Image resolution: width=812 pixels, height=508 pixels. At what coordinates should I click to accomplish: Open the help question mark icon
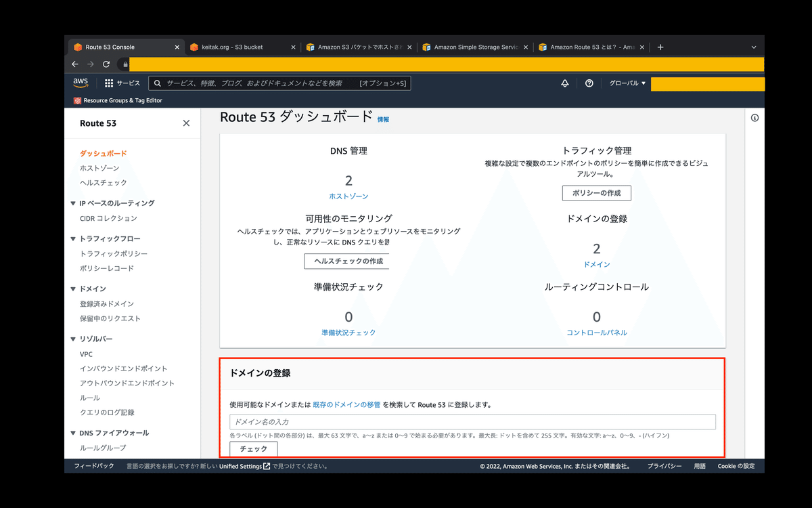(x=589, y=83)
